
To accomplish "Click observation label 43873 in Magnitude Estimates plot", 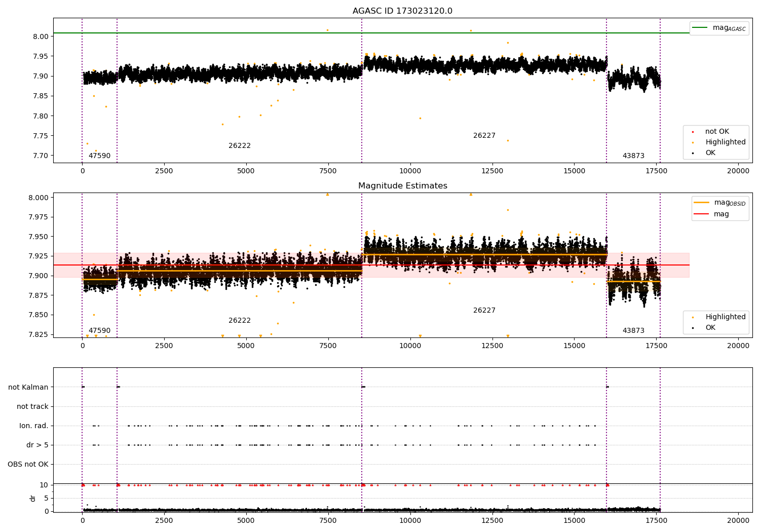I will (x=633, y=331).
